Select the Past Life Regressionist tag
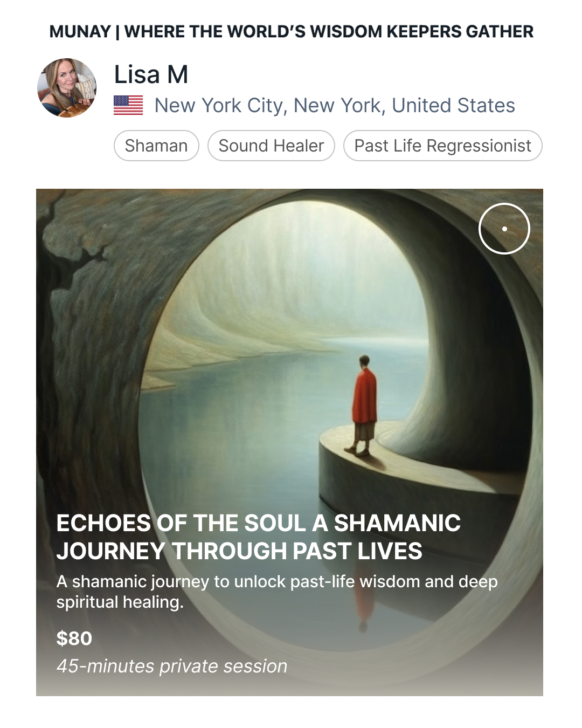The image size is (582, 728). point(442,146)
